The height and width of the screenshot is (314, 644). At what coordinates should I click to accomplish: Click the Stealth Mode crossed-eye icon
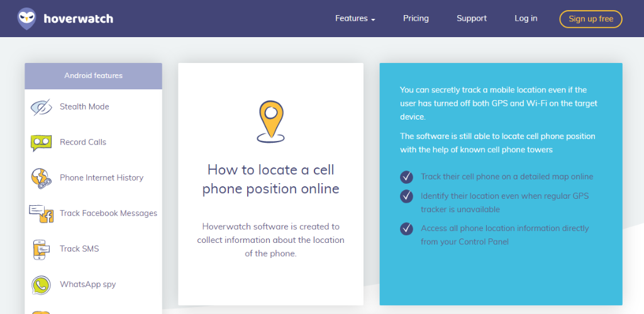41,107
